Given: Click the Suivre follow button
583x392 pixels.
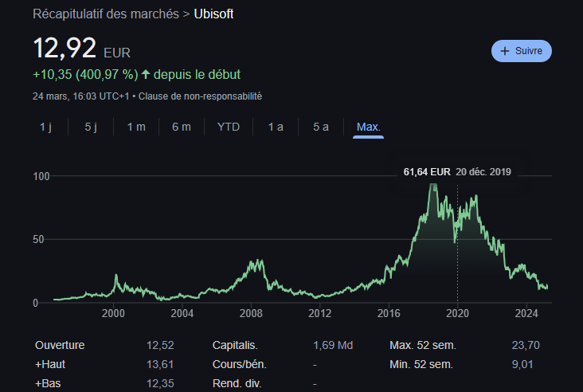Looking at the screenshot, I should tap(522, 51).
